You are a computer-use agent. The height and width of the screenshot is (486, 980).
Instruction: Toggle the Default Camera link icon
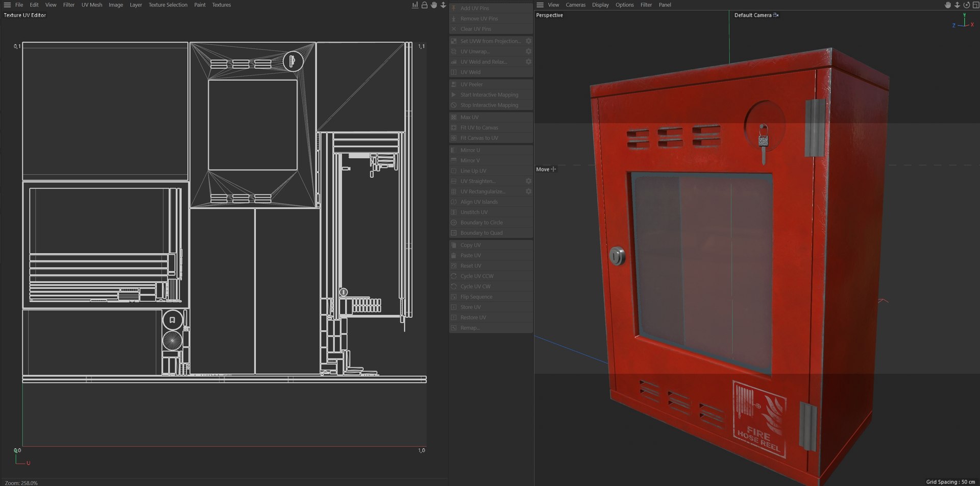click(776, 15)
